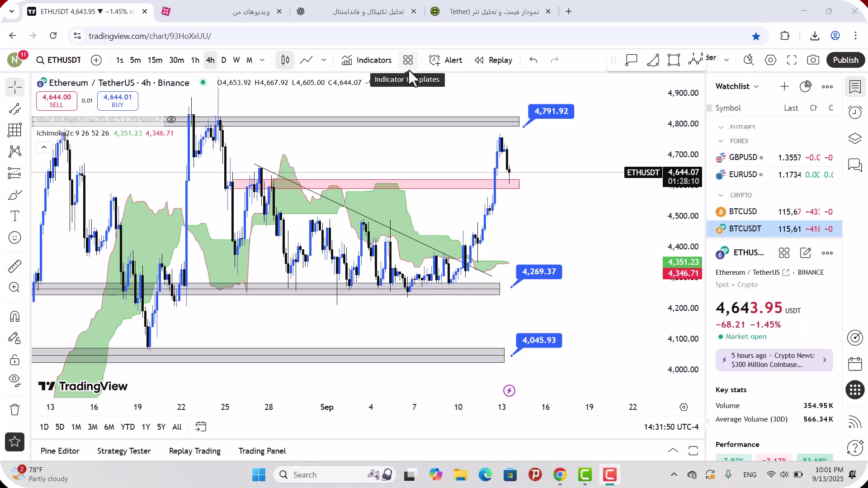The image size is (868, 488).
Task: Expand the timeframe interval dropdown
Action: (x=262, y=60)
